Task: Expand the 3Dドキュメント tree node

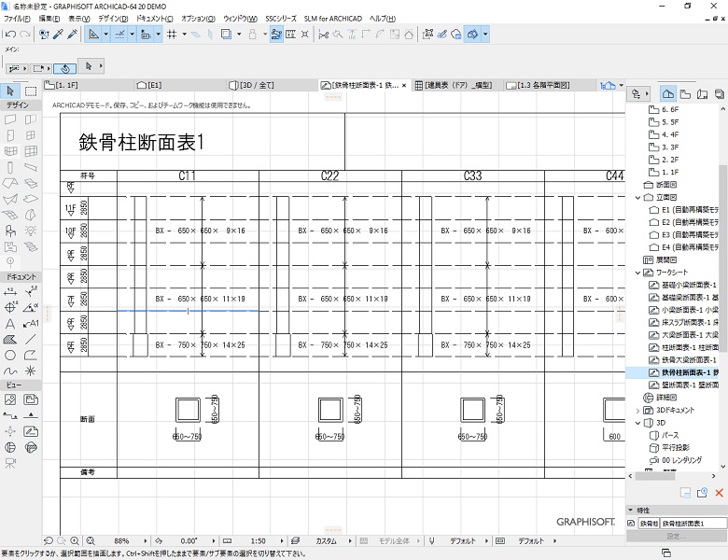Action: pos(637,411)
